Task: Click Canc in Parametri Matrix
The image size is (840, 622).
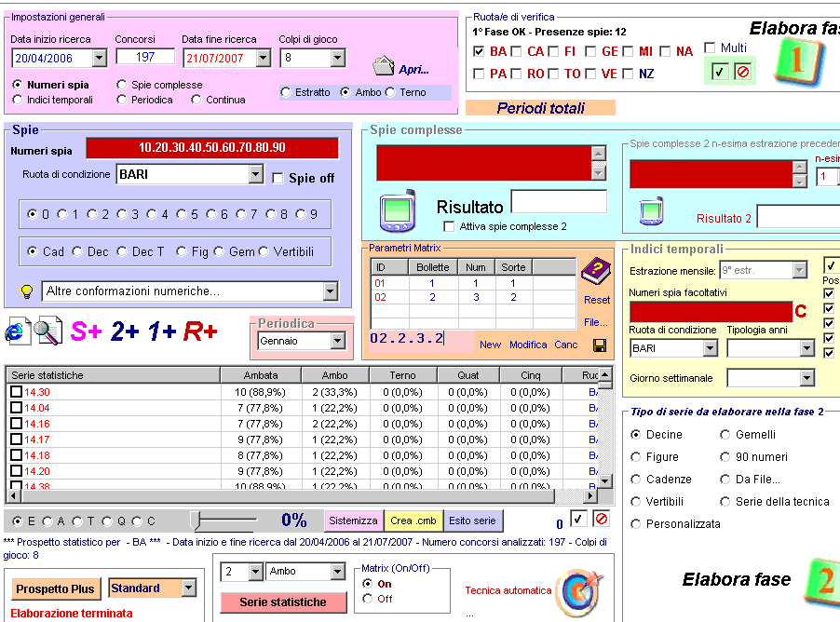Action: point(565,345)
